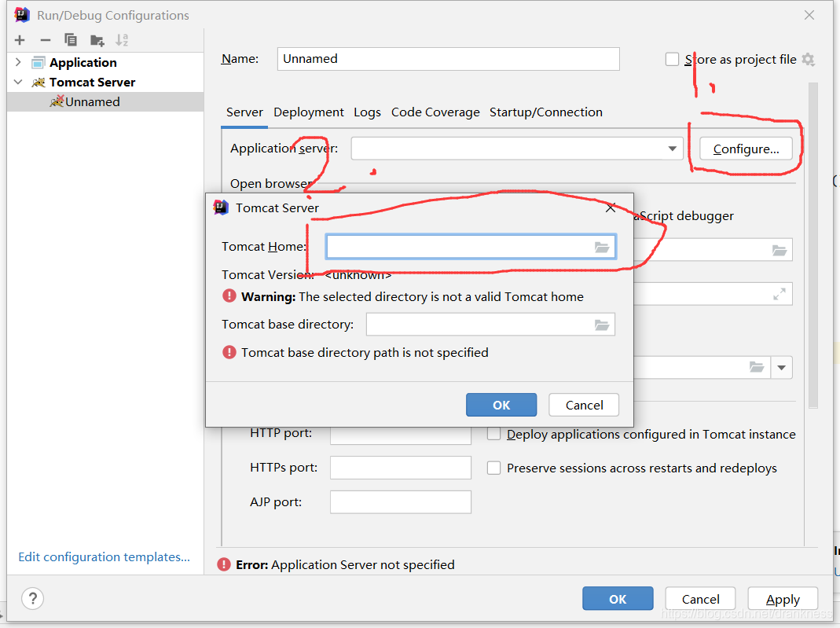Click the Configure... button
The width and height of the screenshot is (840, 628).
coord(746,149)
